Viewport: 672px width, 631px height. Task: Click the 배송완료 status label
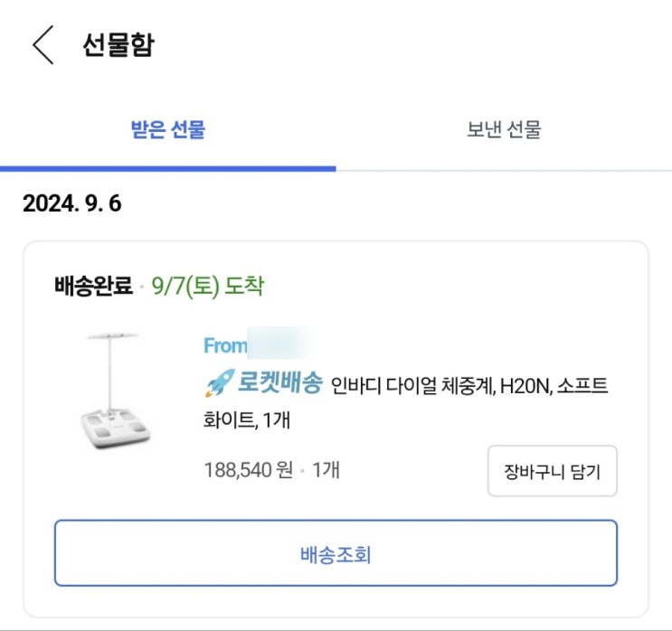tap(92, 287)
